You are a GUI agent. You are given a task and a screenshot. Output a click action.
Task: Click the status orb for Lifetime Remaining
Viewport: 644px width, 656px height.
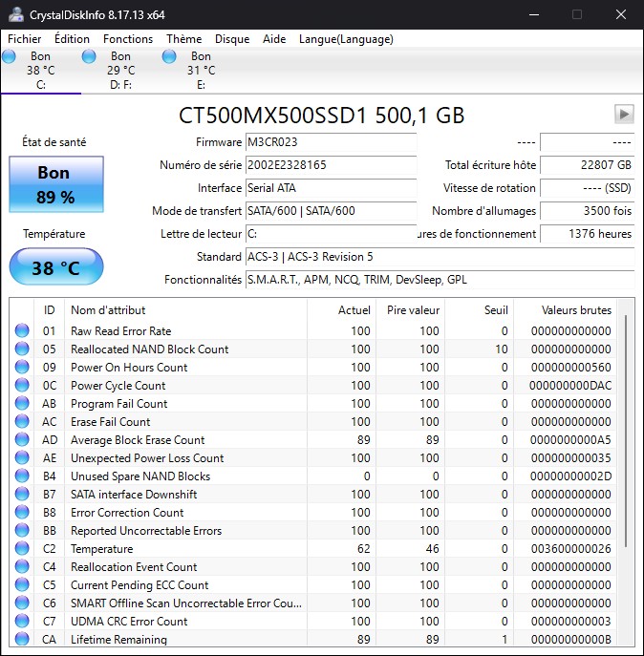click(x=22, y=639)
